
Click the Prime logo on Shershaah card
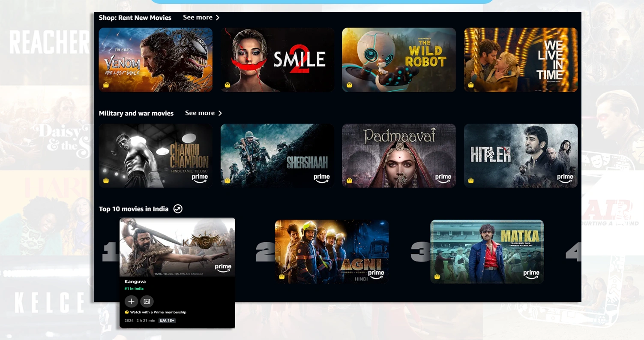(x=321, y=177)
